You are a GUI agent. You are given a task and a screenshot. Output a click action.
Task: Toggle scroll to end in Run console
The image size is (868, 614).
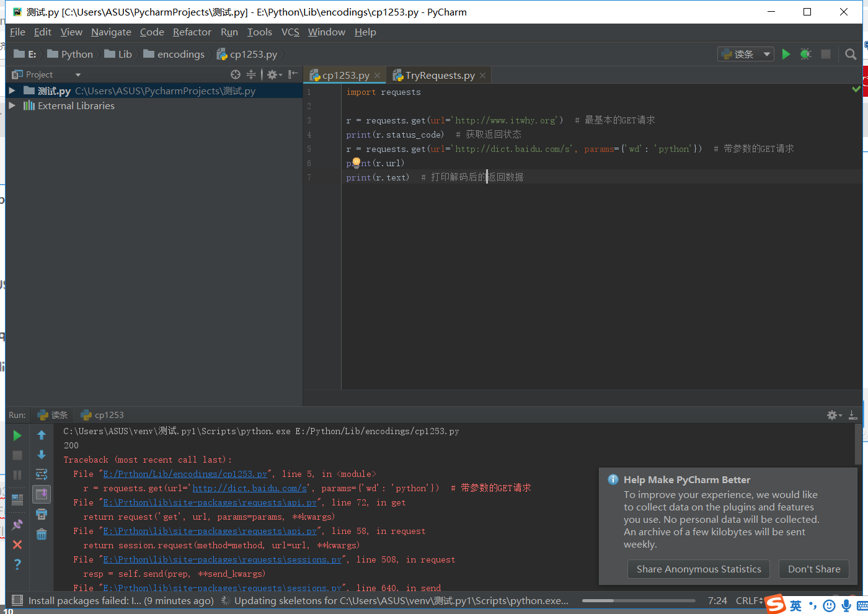tap(42, 494)
